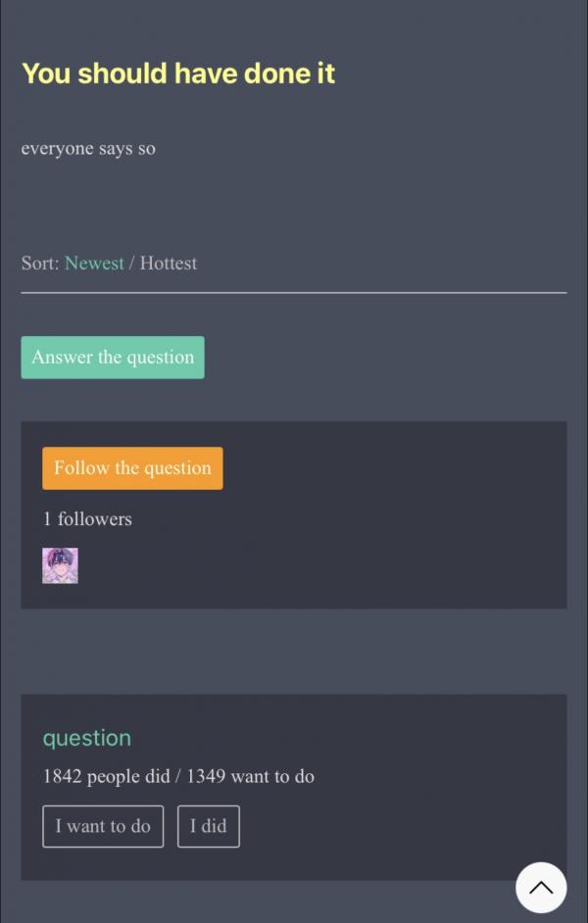588x923 pixels.
Task: Toggle the I want to do option
Action: point(103,826)
